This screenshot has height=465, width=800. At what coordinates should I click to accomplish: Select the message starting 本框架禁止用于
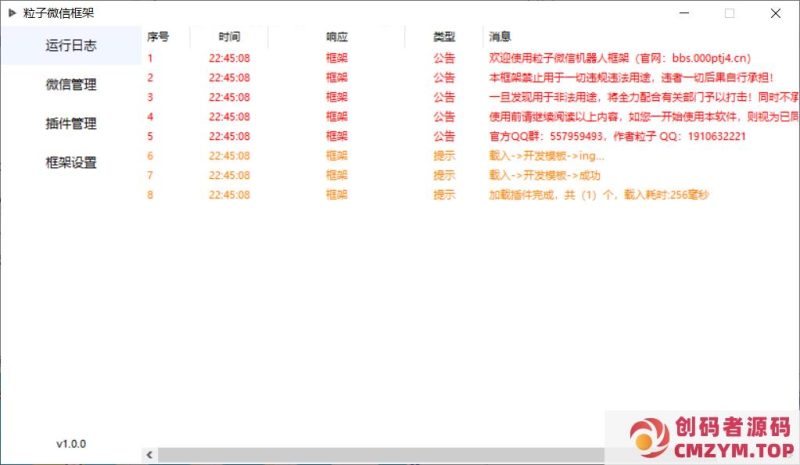click(631, 78)
